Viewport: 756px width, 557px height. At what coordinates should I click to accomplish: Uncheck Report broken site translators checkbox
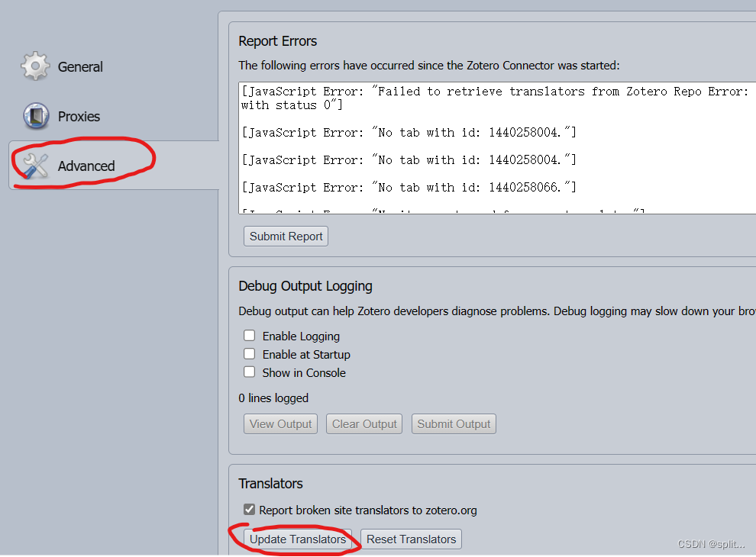[249, 509]
